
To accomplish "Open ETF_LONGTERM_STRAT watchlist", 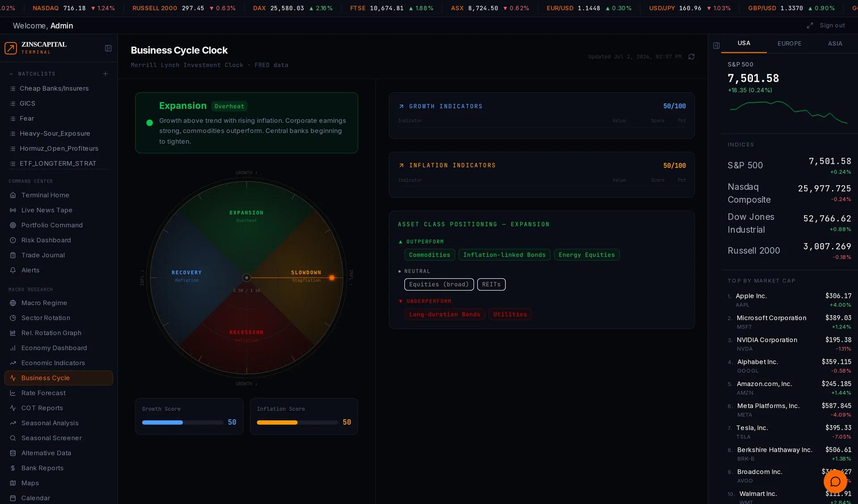I will pos(59,164).
